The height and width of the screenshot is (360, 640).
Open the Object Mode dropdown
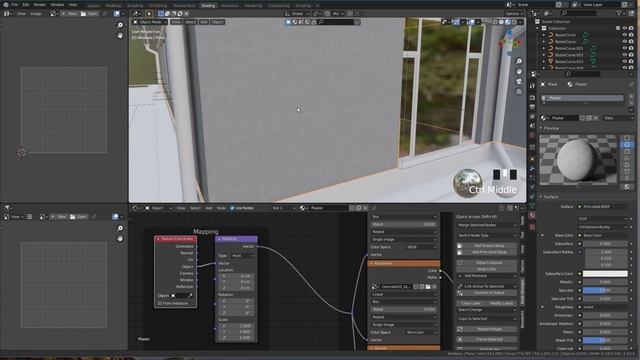click(x=150, y=22)
